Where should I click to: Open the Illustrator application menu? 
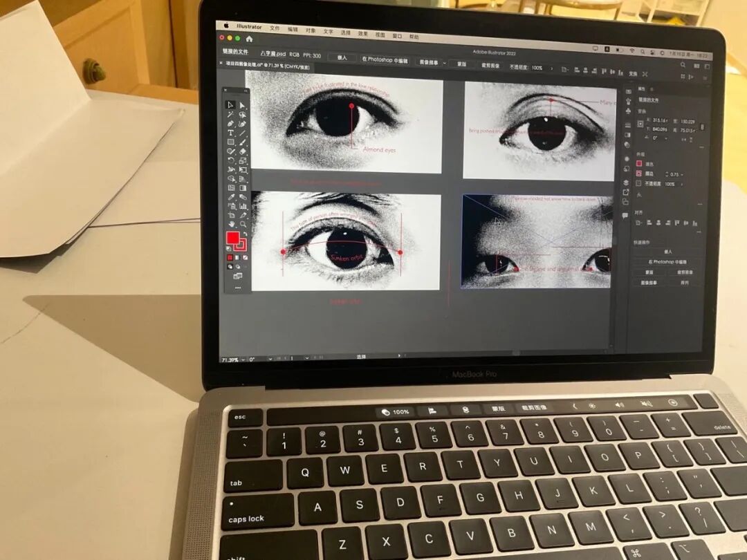click(249, 27)
